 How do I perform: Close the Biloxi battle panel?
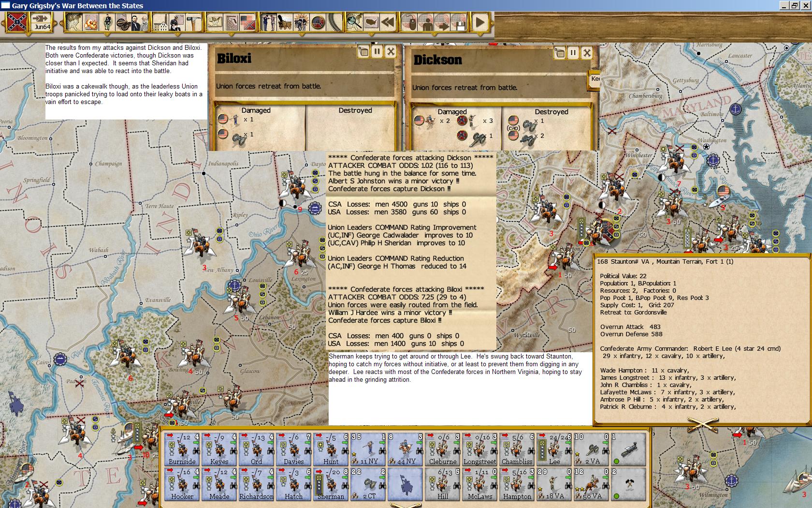click(391, 51)
